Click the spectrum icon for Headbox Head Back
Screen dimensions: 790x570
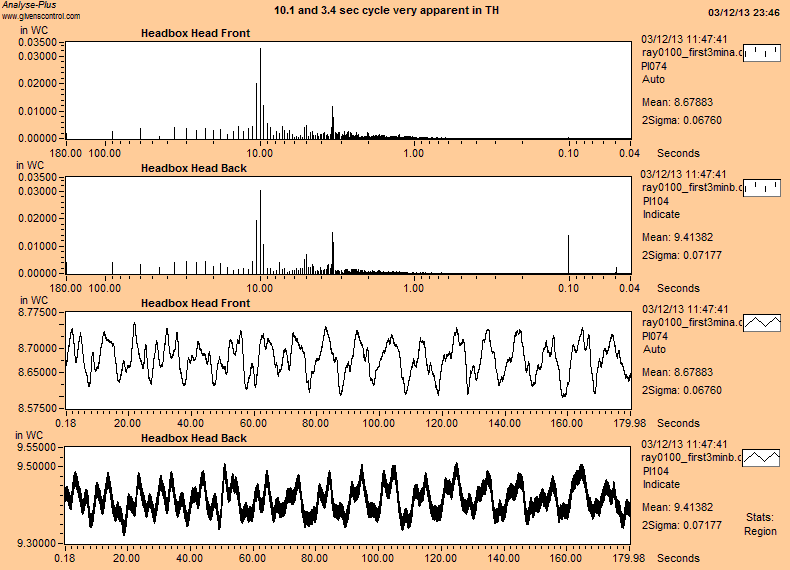[762, 187]
